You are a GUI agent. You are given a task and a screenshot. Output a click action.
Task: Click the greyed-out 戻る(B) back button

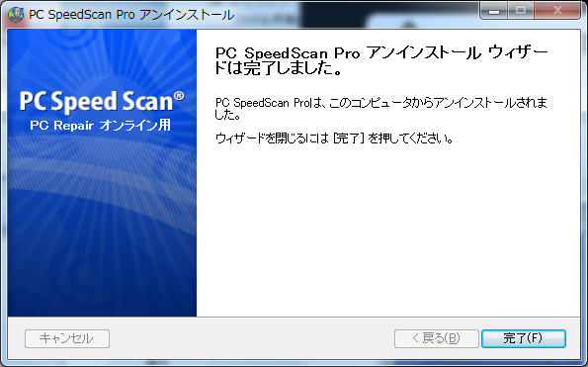[437, 338]
